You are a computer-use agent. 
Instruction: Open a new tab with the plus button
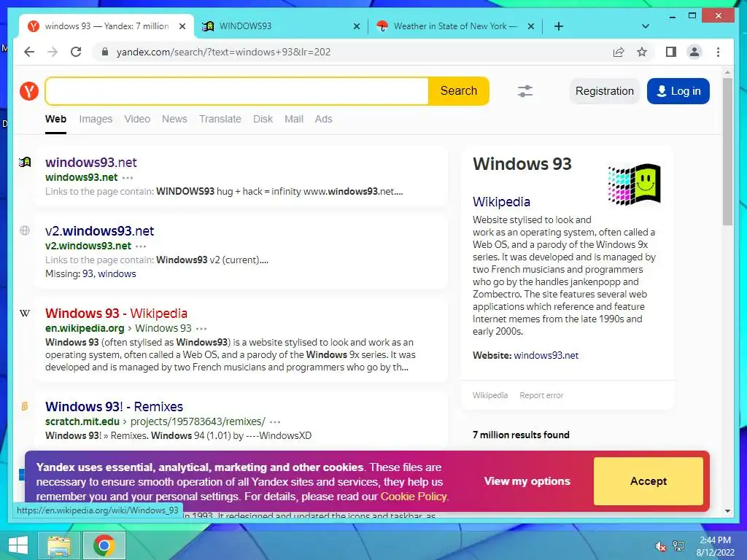tap(559, 26)
